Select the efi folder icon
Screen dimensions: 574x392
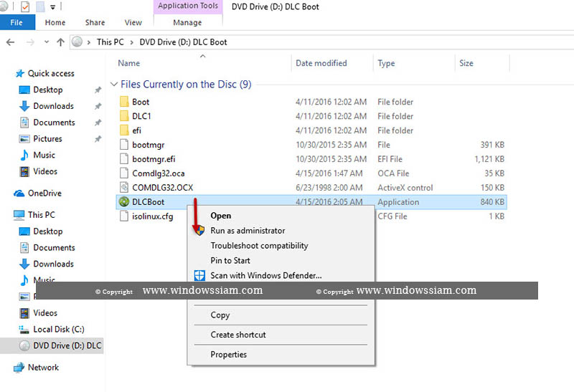coord(124,130)
